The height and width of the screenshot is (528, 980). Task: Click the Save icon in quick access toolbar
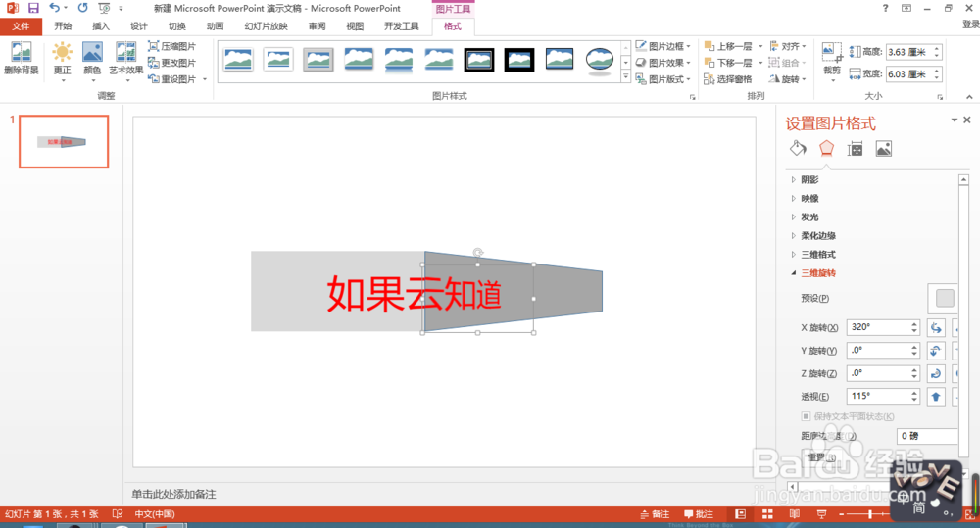coord(33,8)
